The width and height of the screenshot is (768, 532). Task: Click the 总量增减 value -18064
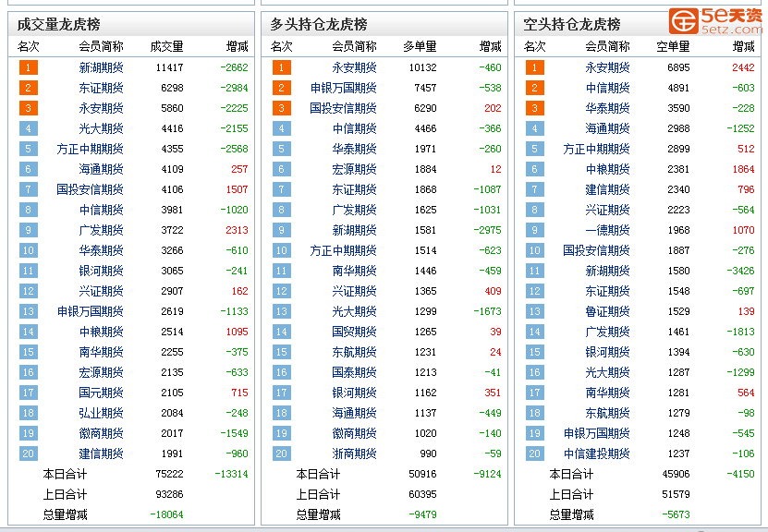(166, 514)
